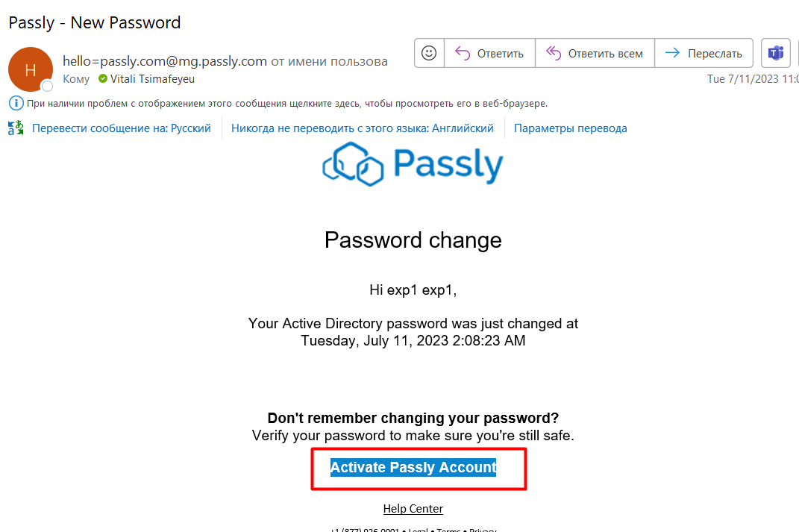Click the reply arrow icon
This screenshot has height=532, width=799.
(463, 53)
